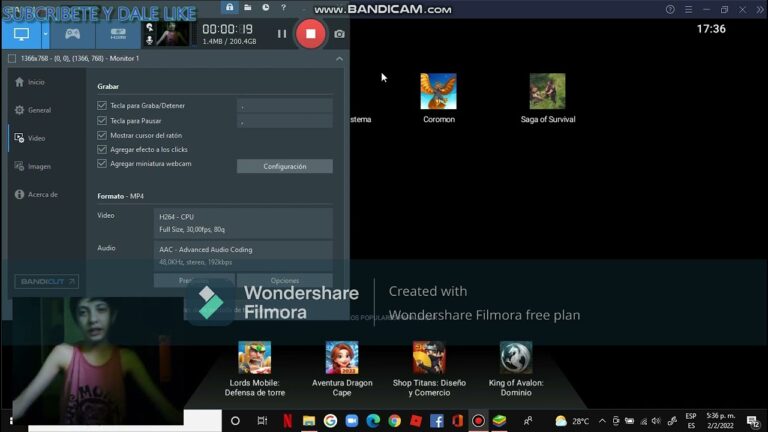Open screen mode dropdown arrow
The image size is (768, 432).
[x=46, y=34]
